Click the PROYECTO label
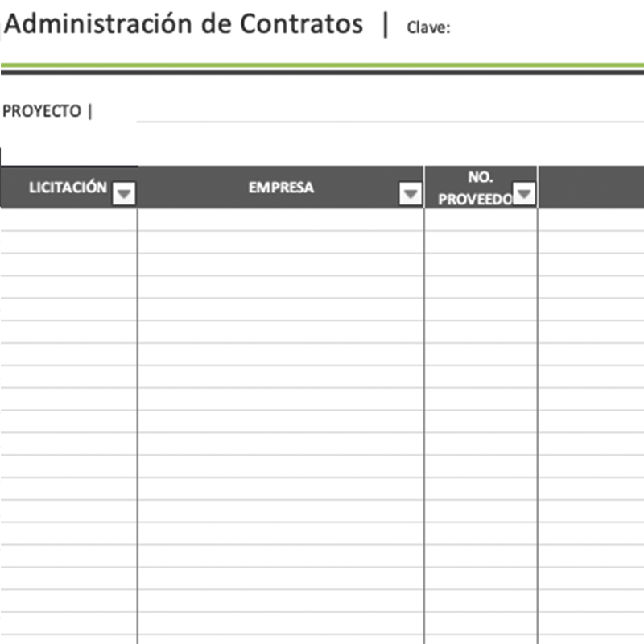Viewport: 644px width, 644px height. click(42, 111)
